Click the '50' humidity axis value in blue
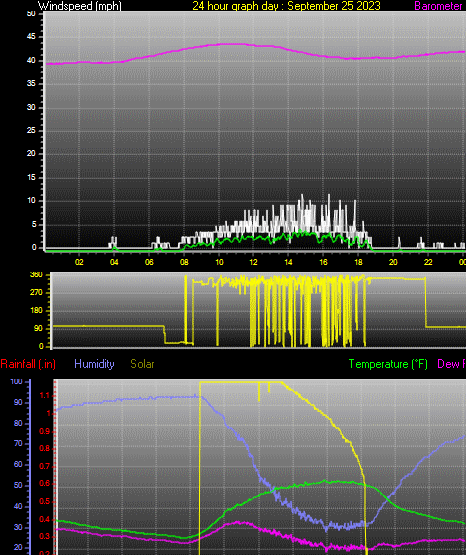This screenshot has height=555, width=466. click(x=18, y=485)
